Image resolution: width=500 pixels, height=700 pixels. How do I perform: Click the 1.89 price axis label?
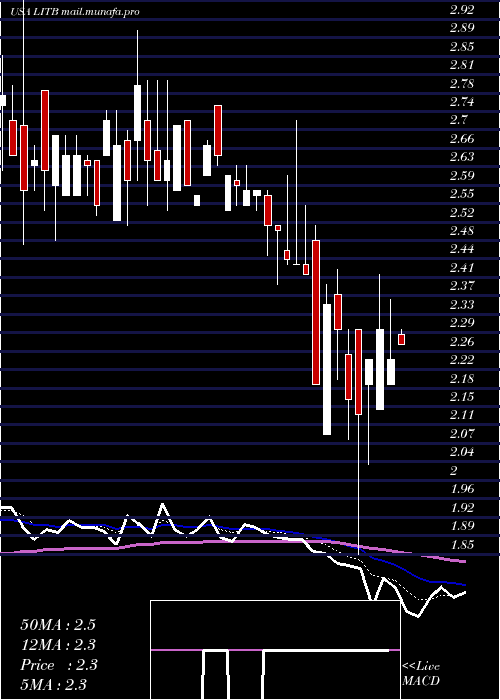click(462, 526)
